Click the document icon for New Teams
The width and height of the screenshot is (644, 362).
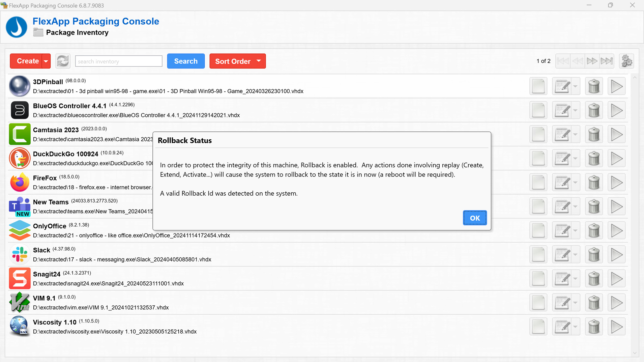[538, 206]
